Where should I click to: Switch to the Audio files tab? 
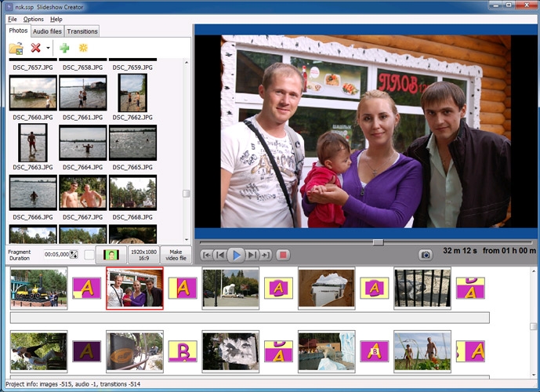click(47, 31)
